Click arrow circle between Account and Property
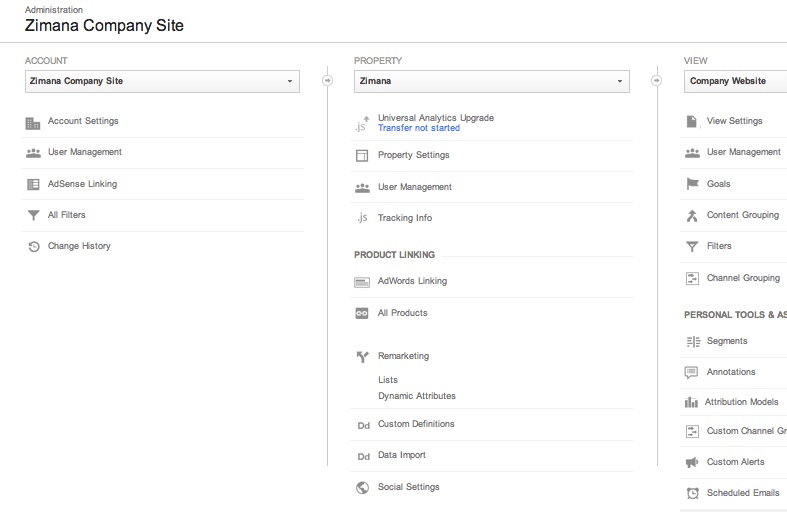This screenshot has width=787, height=512. [327, 80]
